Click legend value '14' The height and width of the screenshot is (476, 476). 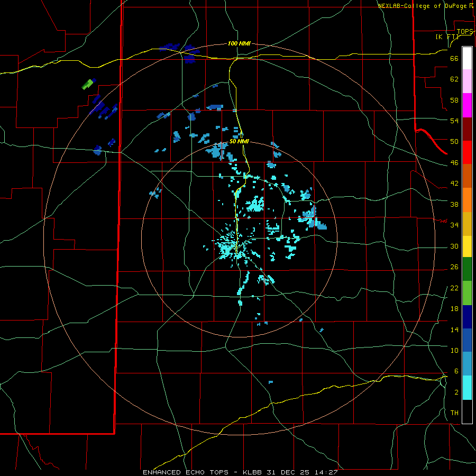tap(454, 329)
